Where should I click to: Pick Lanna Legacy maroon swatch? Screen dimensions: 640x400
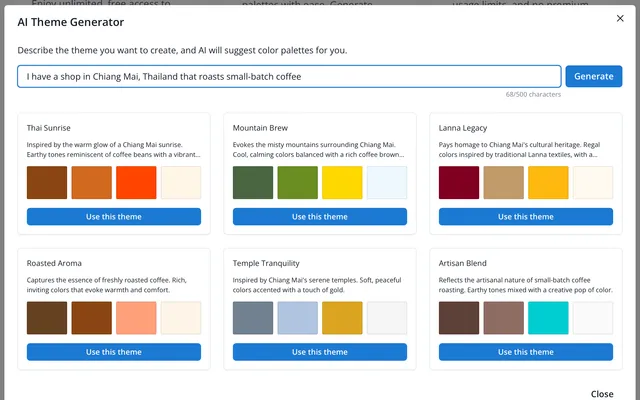(459, 182)
